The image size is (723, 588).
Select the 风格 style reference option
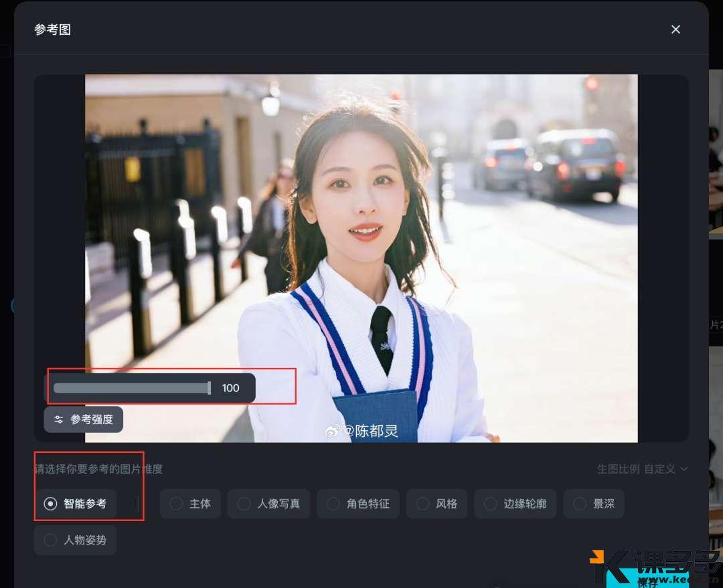436,504
